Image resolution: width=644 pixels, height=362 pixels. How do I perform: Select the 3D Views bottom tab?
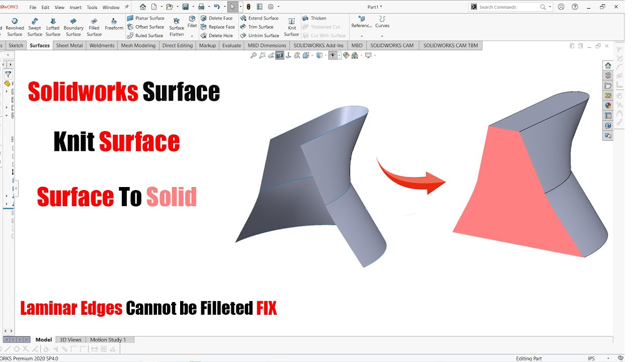coord(70,340)
